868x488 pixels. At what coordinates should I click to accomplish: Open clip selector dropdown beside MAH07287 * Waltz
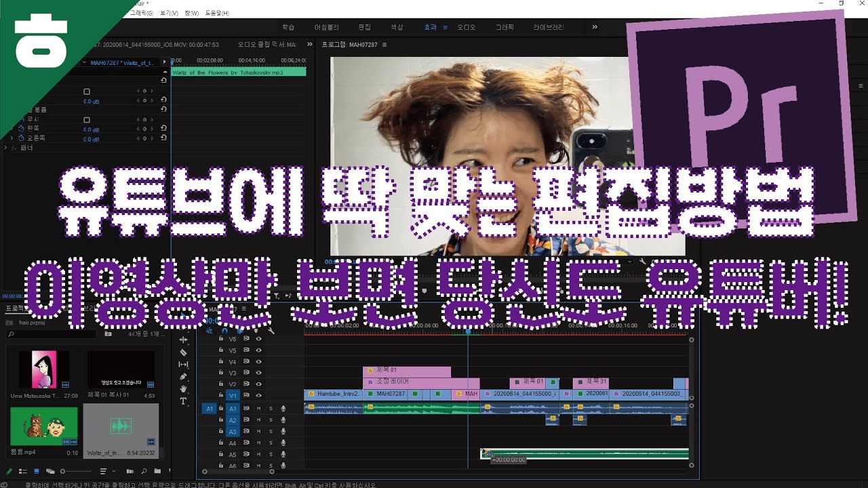[84, 62]
